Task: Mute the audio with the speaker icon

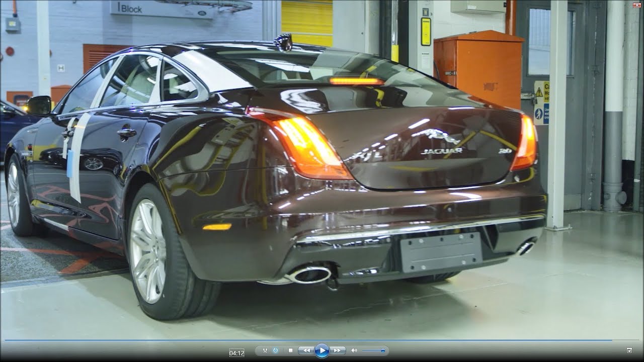Action: pos(354,350)
